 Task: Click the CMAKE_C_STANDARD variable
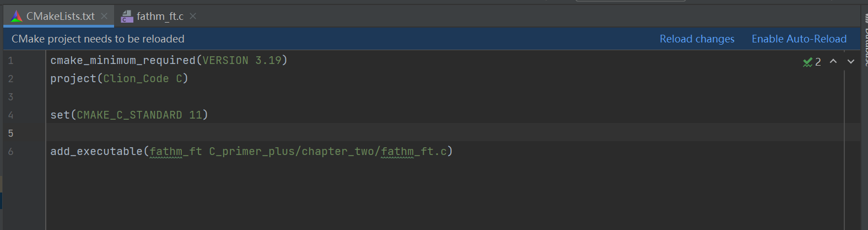point(130,115)
